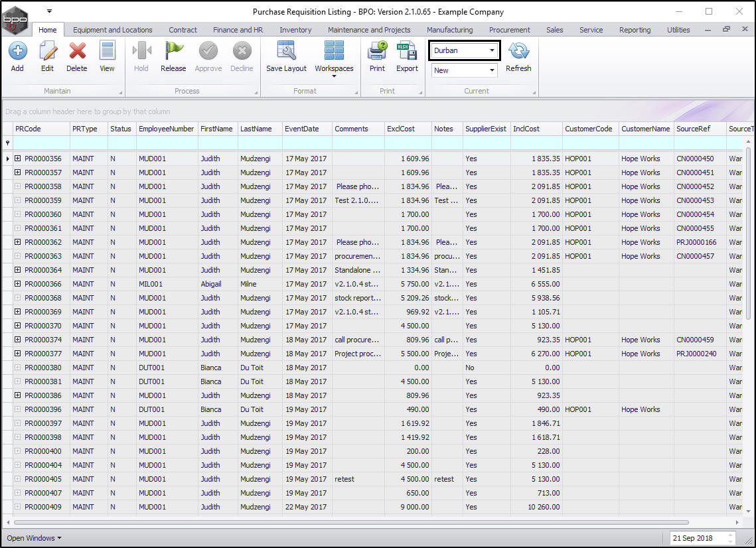Click the Edit icon in ribbon

(47, 52)
